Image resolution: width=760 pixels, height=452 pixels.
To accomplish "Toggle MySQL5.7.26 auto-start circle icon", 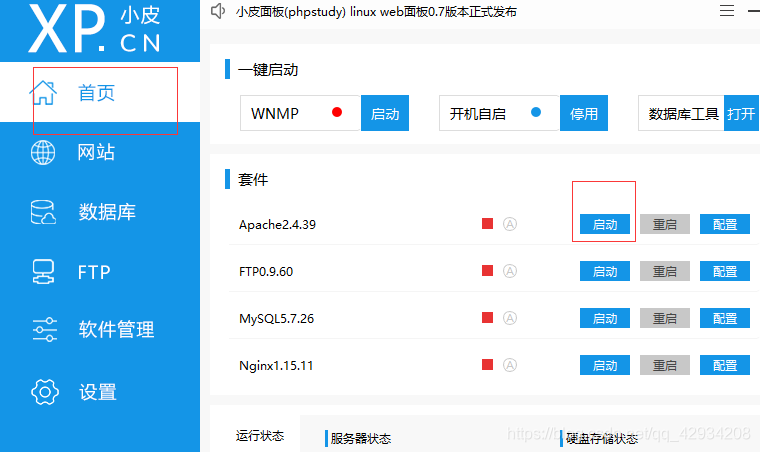I will 510,318.
